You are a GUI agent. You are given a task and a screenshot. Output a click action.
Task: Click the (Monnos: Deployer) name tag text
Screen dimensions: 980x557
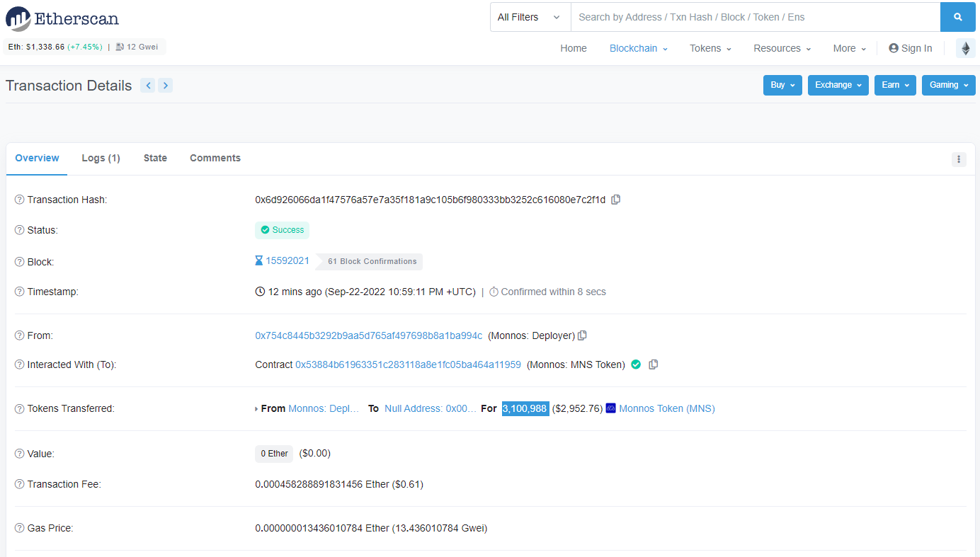(x=532, y=335)
